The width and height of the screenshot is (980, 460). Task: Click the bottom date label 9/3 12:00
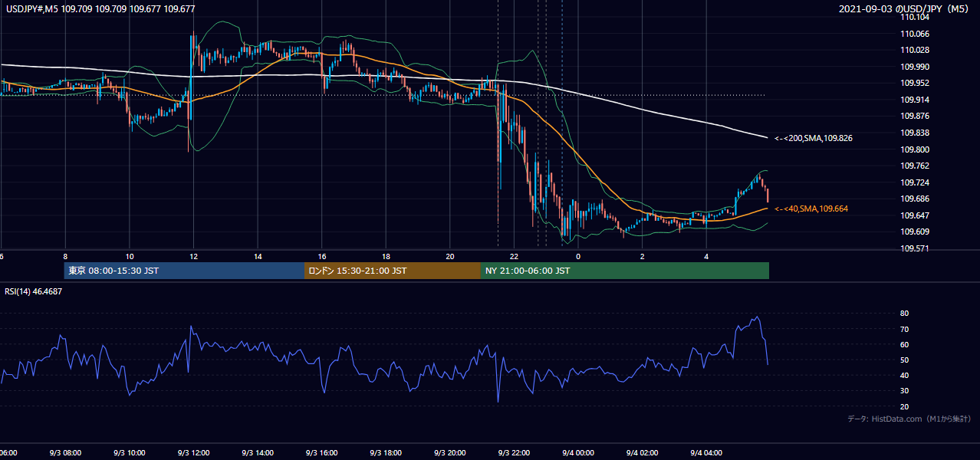click(192, 453)
